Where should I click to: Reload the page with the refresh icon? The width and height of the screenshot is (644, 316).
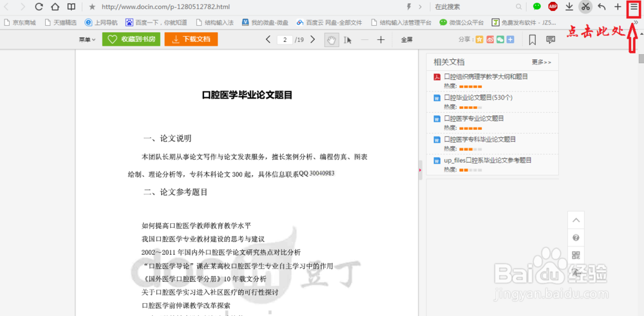39,6
